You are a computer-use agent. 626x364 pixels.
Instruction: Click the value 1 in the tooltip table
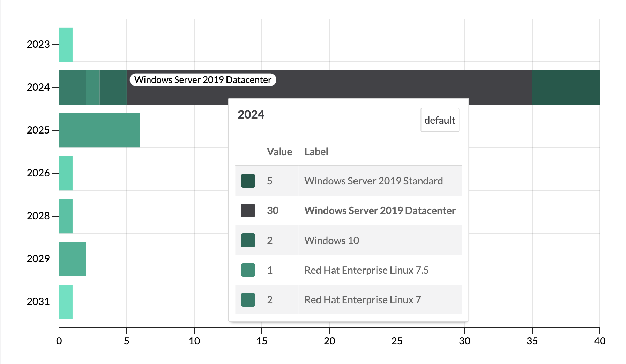[270, 270]
